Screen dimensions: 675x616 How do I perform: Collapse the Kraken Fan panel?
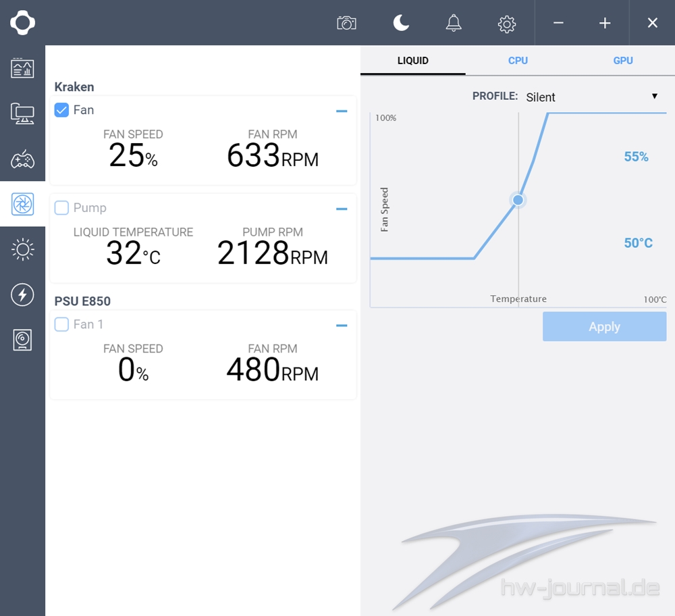click(x=342, y=111)
